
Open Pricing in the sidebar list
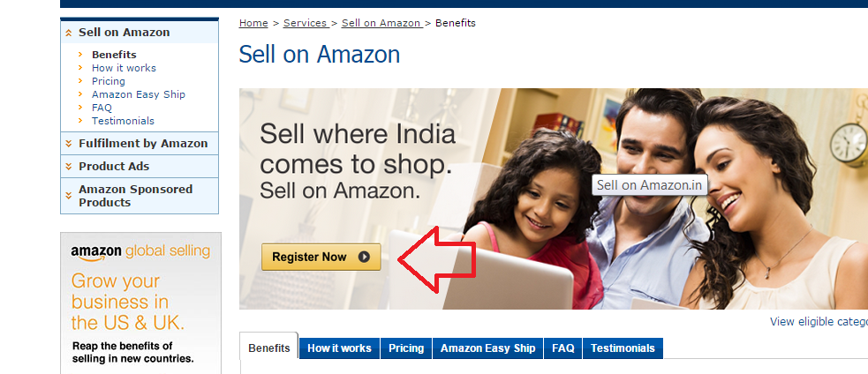[x=109, y=81]
